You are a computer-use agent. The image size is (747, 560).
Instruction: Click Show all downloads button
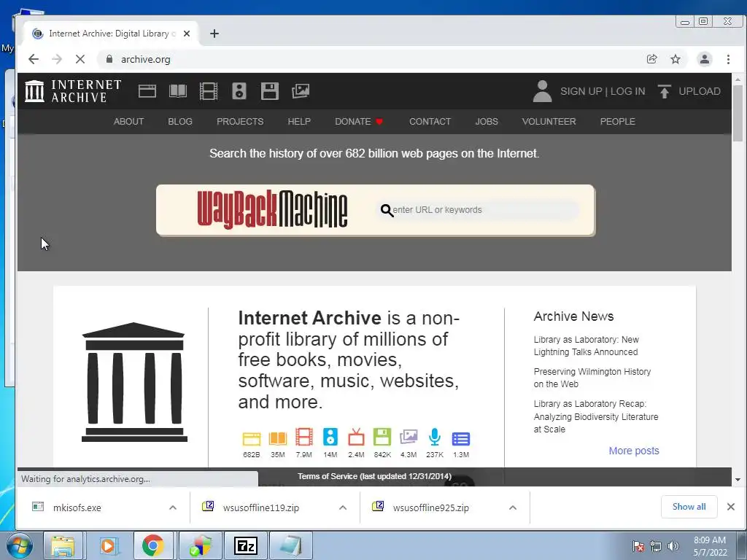(689, 507)
